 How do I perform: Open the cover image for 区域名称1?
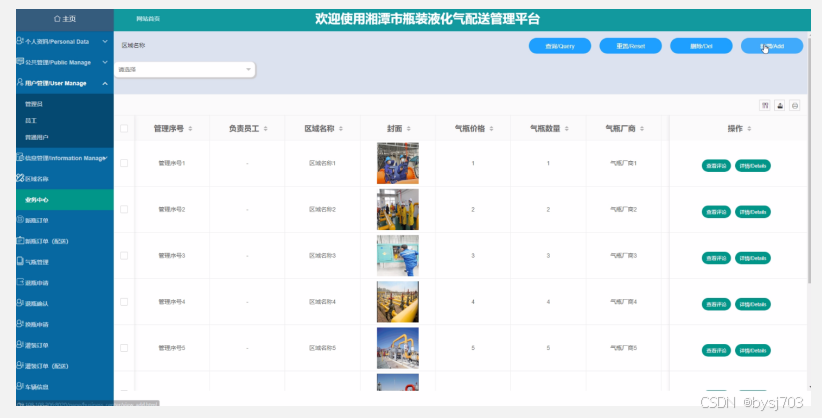pos(398,163)
